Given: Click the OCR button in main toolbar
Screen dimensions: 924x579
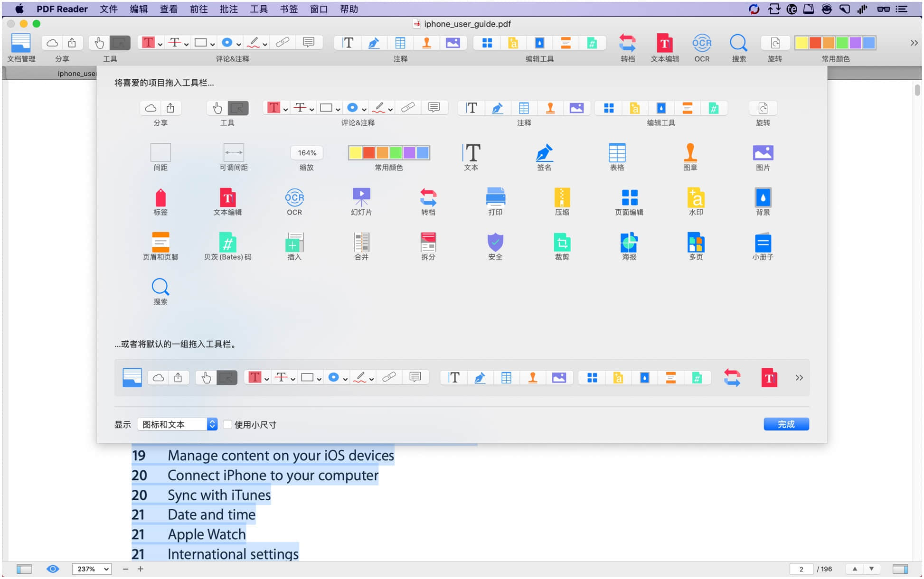Looking at the screenshot, I should click(x=702, y=43).
